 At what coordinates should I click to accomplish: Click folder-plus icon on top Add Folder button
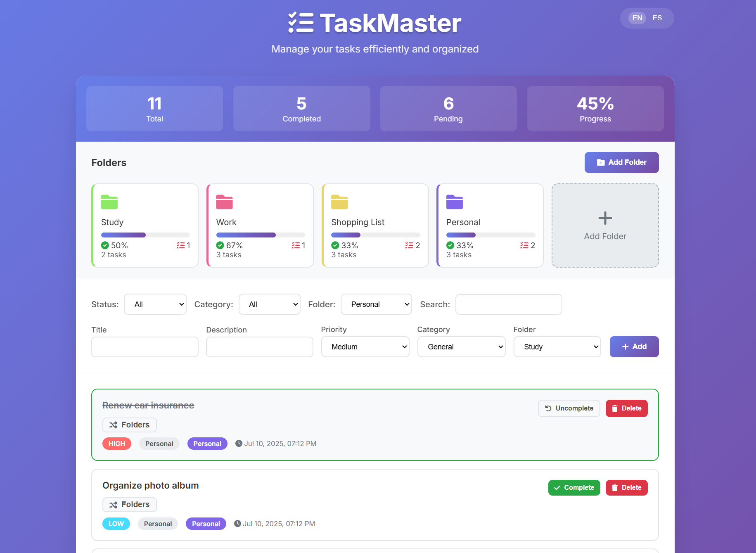[x=601, y=163]
